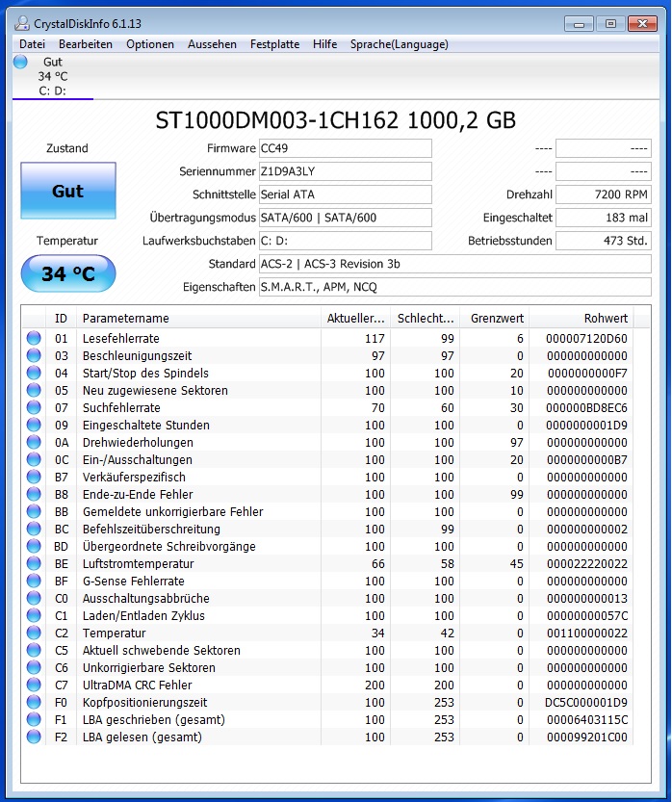Click the Grenzwert column header

[x=495, y=318]
